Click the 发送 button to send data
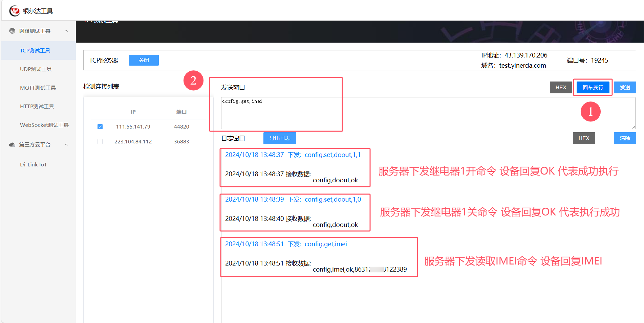Viewport: 644px width, 323px height. click(625, 87)
